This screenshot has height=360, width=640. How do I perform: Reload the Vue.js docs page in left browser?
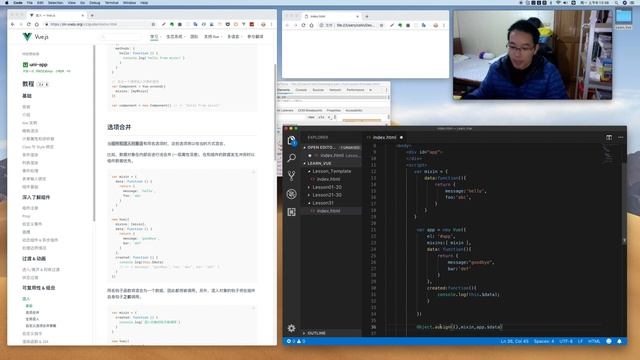click(x=29, y=24)
